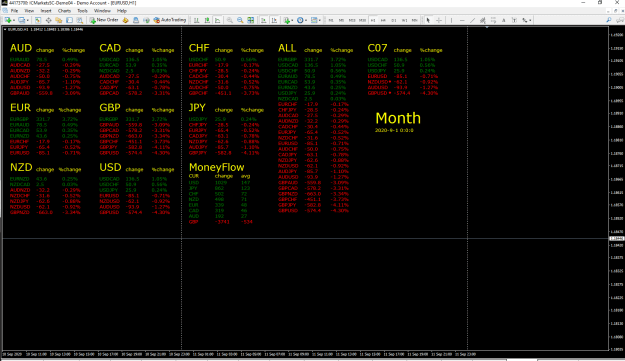
Task: Switch to candlestick chart display
Action: [x=207, y=20]
